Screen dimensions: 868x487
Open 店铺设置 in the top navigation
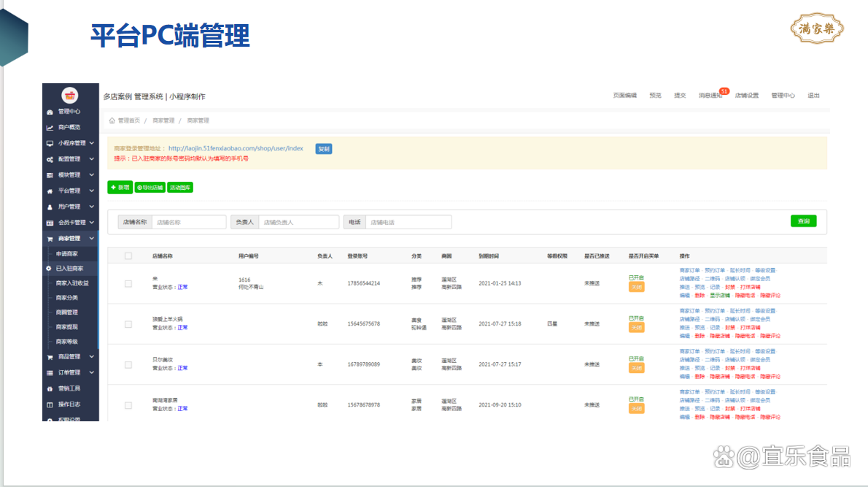pyautogui.click(x=746, y=96)
